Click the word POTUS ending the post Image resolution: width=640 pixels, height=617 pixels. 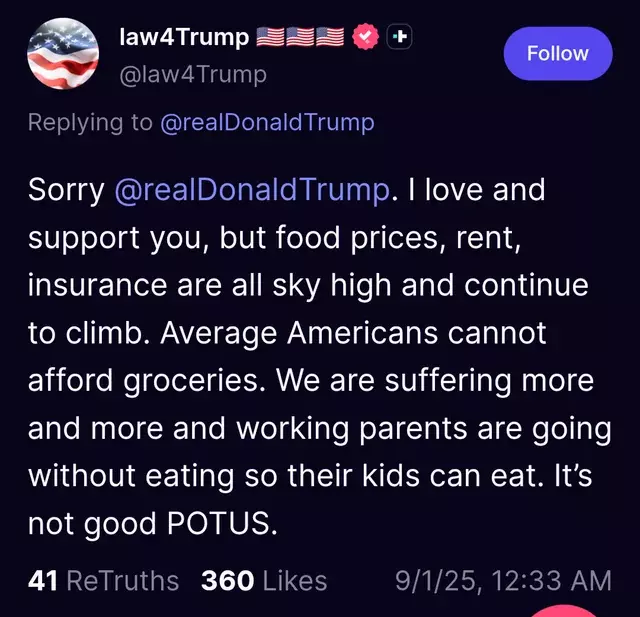click(218, 523)
